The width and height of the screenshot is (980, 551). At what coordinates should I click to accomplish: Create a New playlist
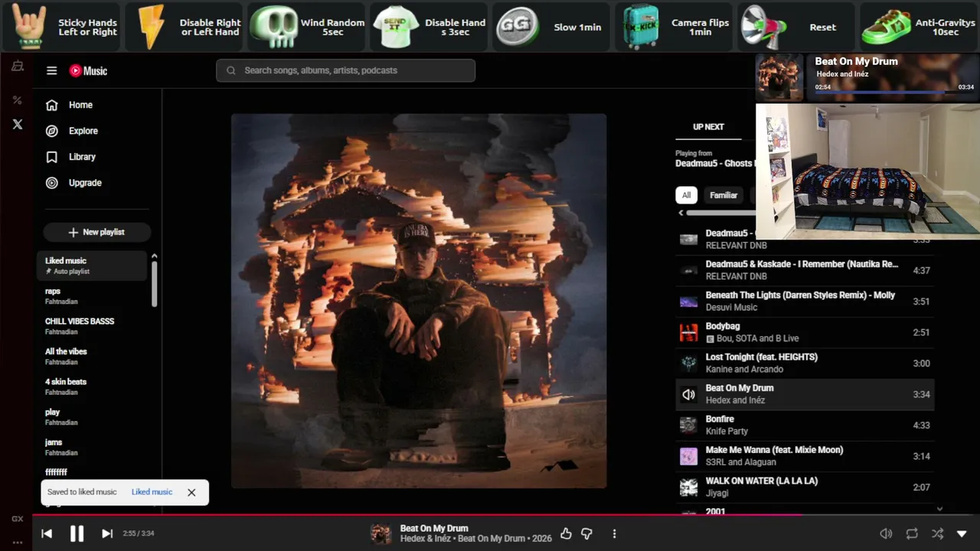(x=96, y=232)
